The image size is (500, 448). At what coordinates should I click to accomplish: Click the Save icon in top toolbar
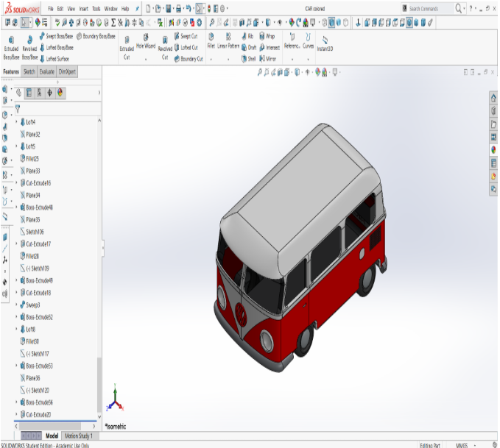point(168,9)
